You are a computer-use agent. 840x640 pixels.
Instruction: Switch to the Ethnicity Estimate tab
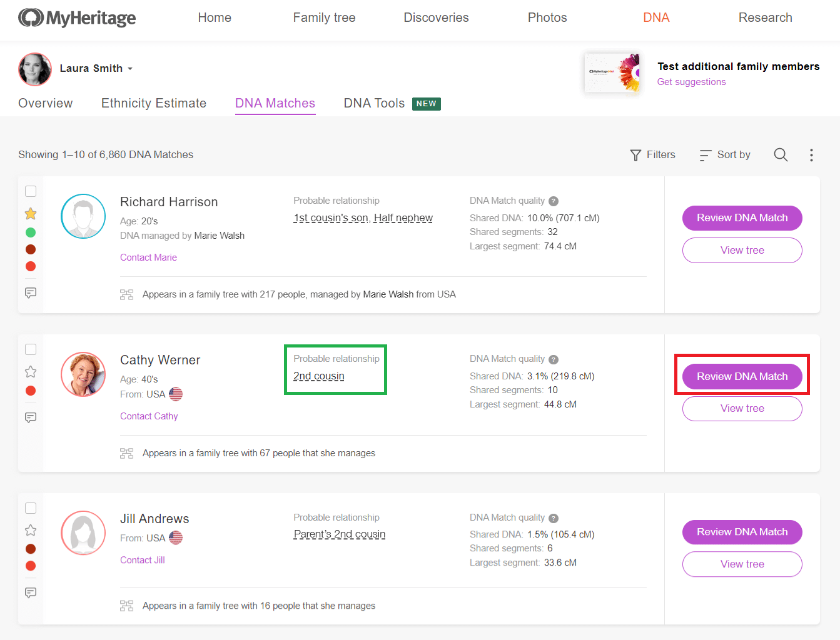[x=154, y=103]
